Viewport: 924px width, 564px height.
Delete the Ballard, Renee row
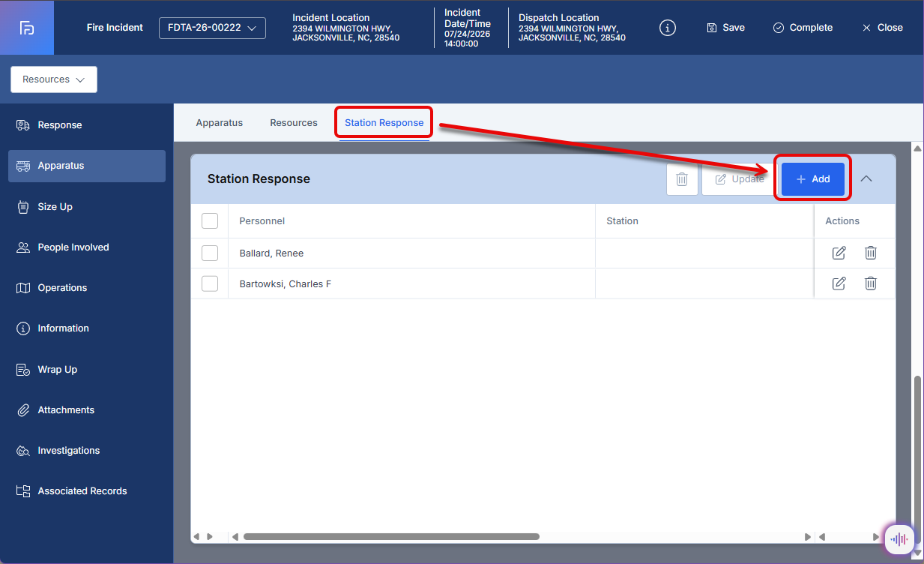point(871,253)
